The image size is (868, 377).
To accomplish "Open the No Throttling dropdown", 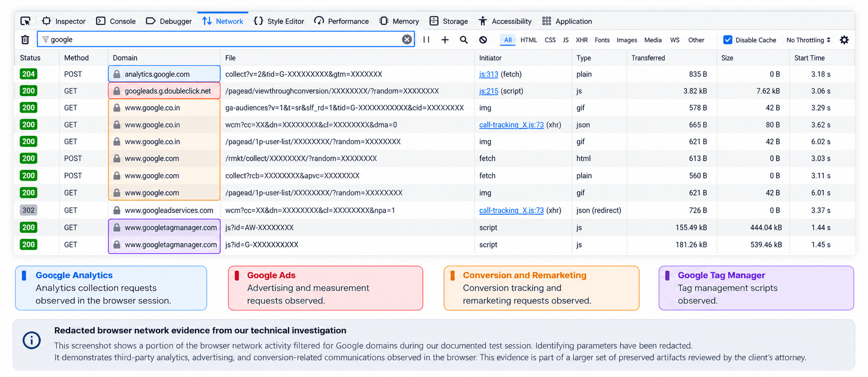I will click(808, 40).
